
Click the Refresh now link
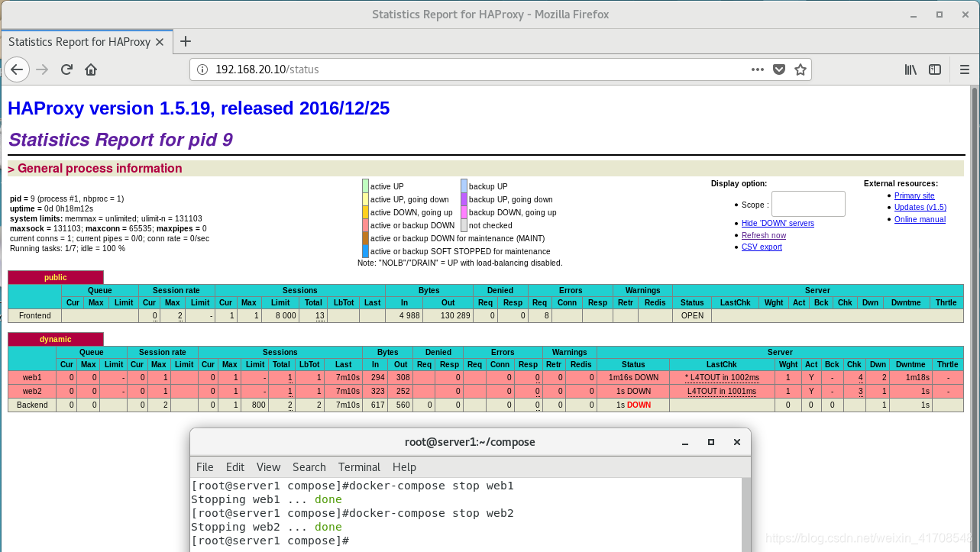(764, 235)
